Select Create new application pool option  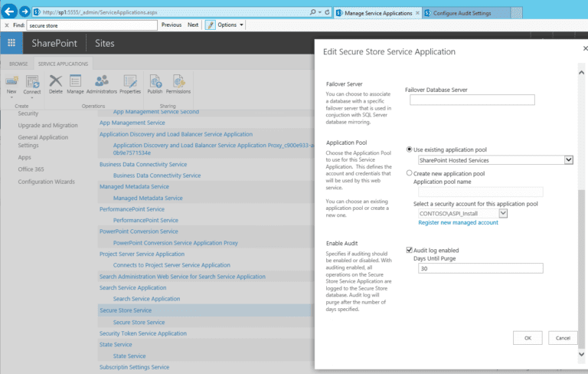tap(410, 174)
